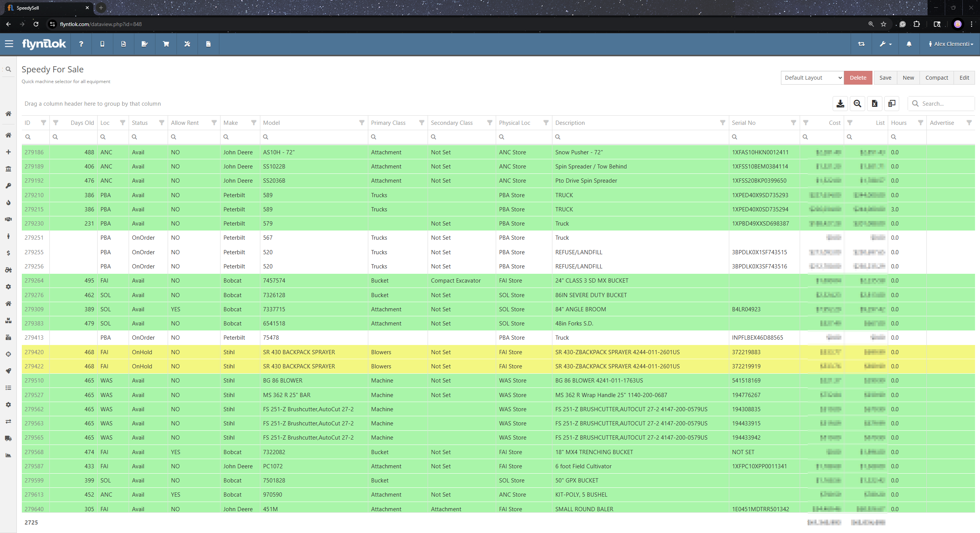Open the tractor icon in the sidebar
980x533 pixels.
point(8,270)
